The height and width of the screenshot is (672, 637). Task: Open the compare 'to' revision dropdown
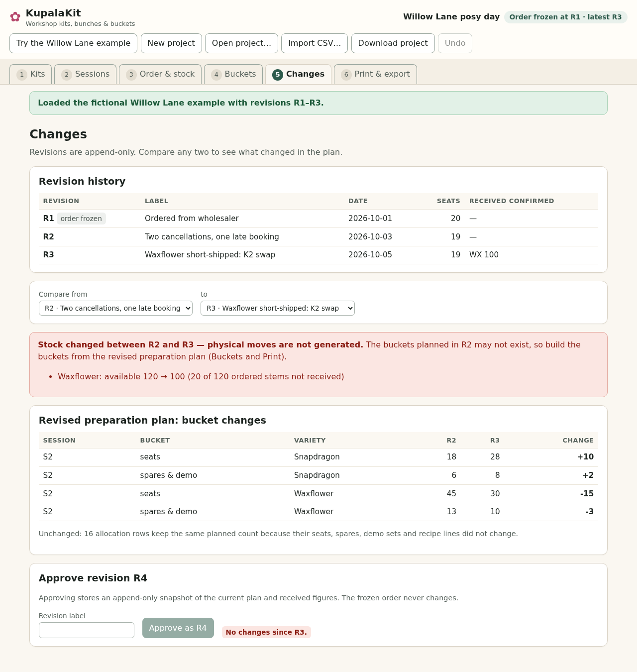click(278, 308)
